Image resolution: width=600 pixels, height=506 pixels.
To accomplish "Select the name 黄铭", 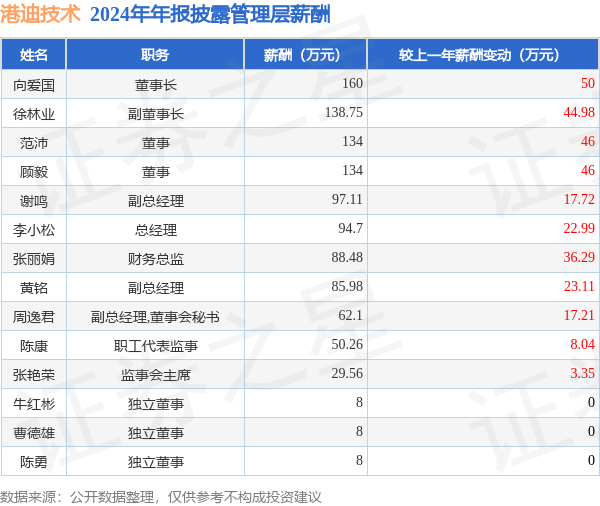I will pyautogui.click(x=34, y=288).
